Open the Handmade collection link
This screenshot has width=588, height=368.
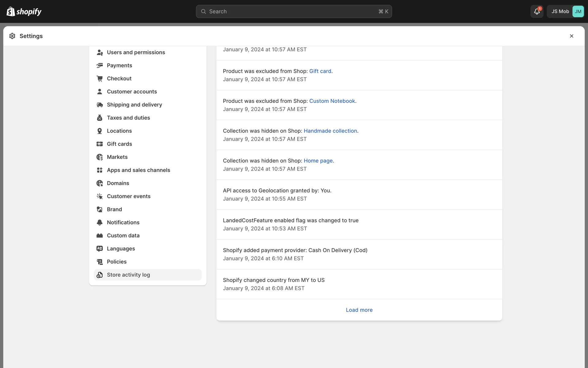click(330, 131)
